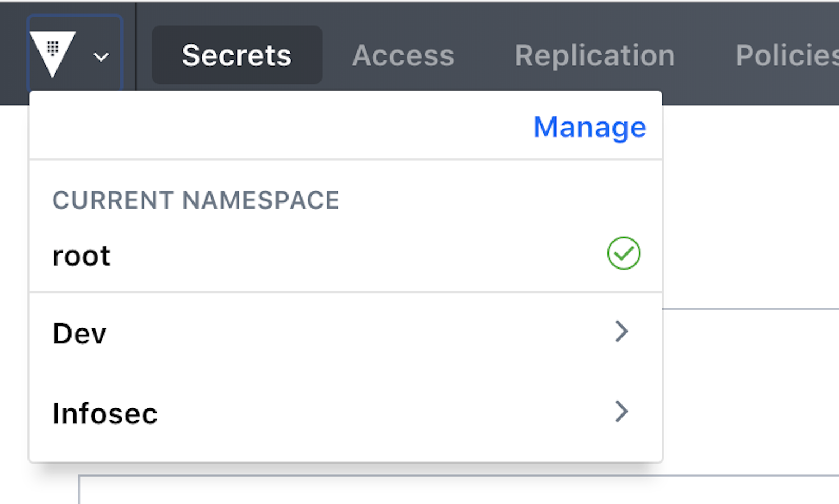Image resolution: width=839 pixels, height=504 pixels.
Task: Click the Manage link
Action: tap(589, 127)
